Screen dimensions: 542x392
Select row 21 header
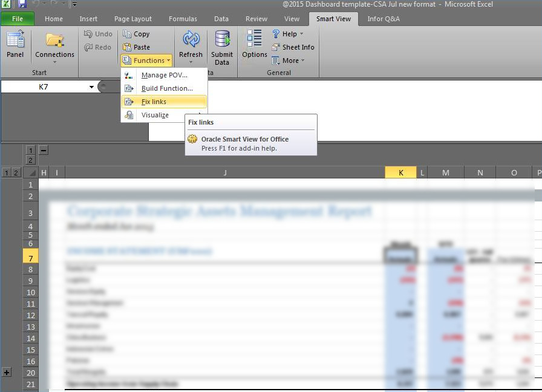click(x=30, y=384)
